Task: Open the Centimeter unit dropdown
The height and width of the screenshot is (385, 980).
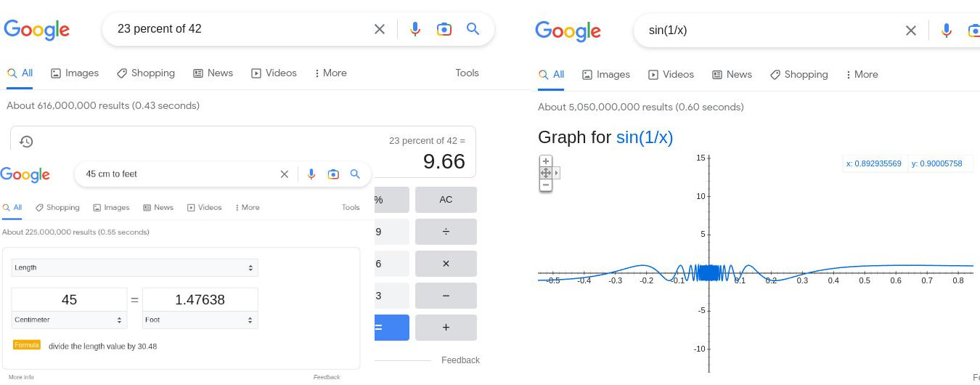Action: (69, 320)
